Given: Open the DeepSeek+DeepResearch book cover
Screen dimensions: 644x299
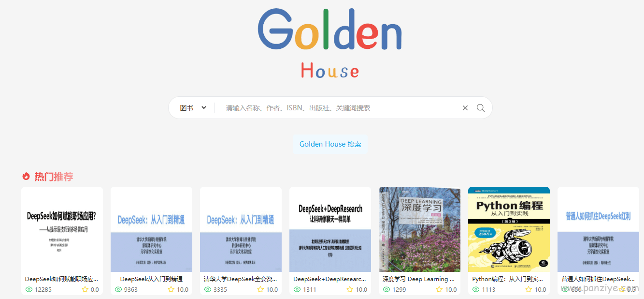Looking at the screenshot, I should tap(330, 229).
